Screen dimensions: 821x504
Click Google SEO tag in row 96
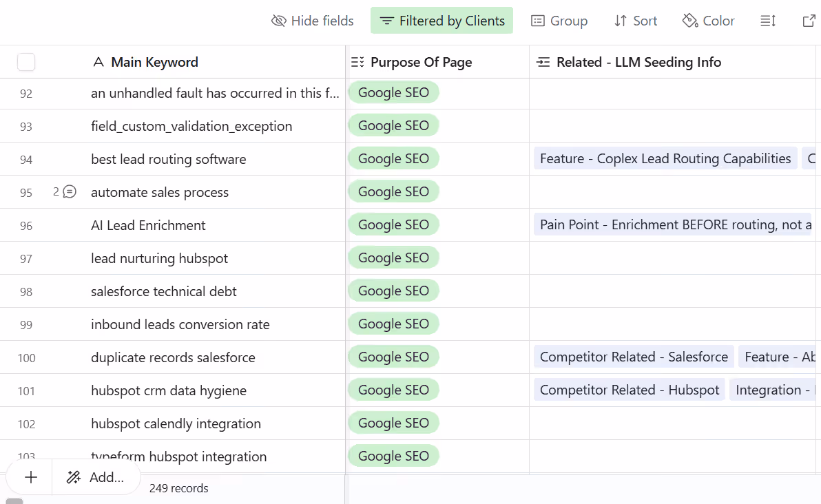[394, 224]
